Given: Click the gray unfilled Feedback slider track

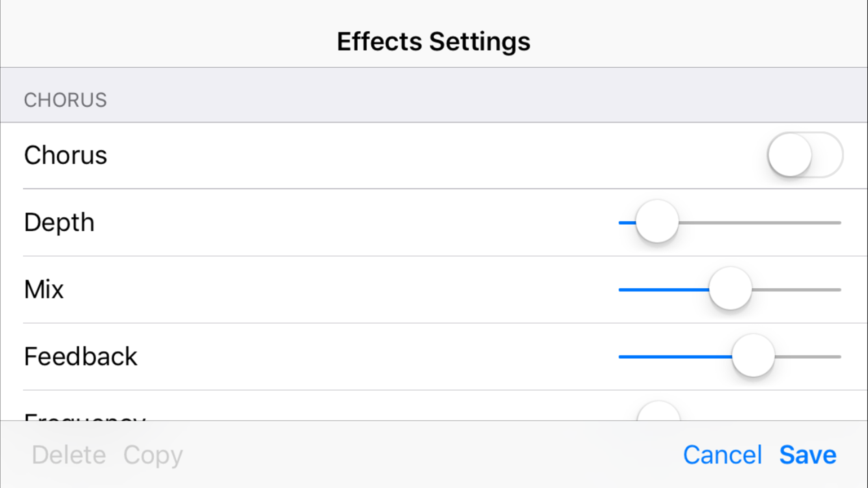Looking at the screenshot, I should tap(808, 357).
